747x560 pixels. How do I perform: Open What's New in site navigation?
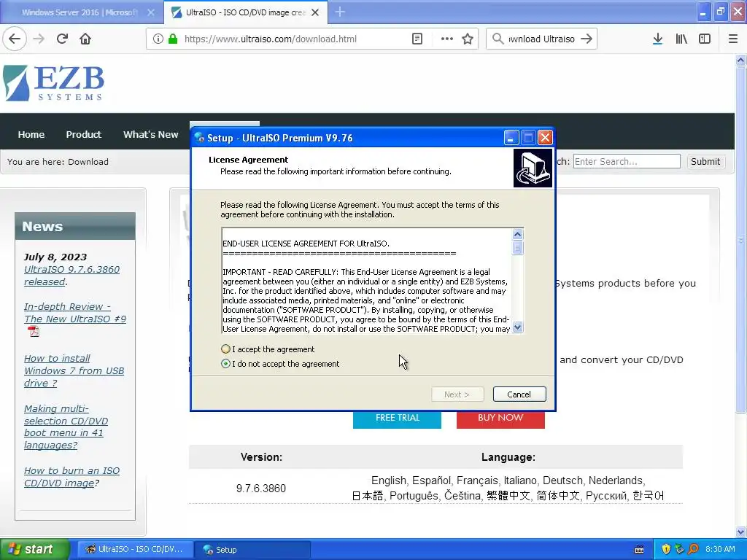pos(150,134)
